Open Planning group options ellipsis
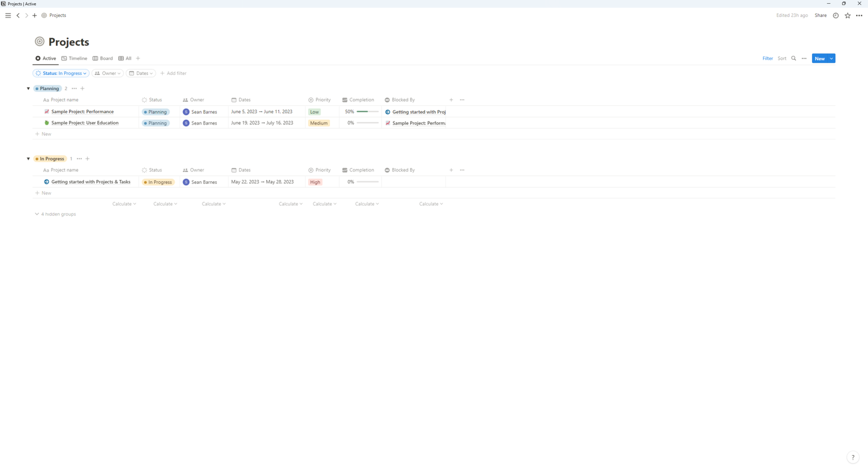868x472 pixels. 74,88
